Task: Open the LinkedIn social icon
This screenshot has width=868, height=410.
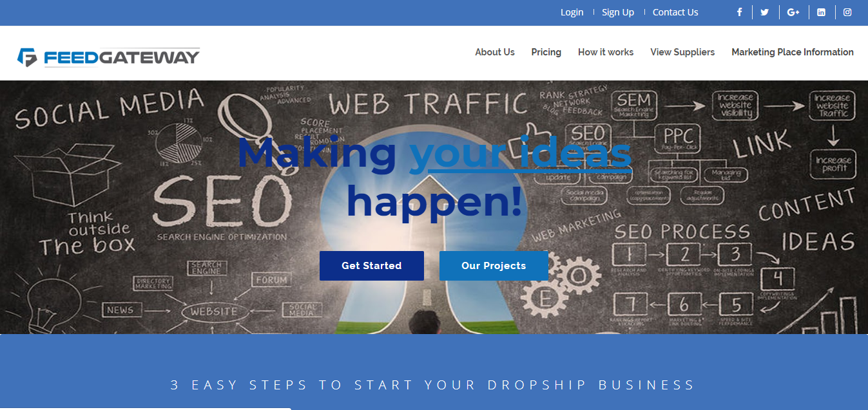Action: pyautogui.click(x=821, y=12)
